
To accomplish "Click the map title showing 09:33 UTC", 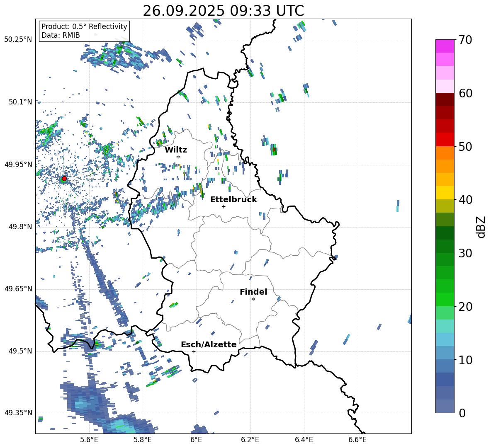I will coord(223,11).
